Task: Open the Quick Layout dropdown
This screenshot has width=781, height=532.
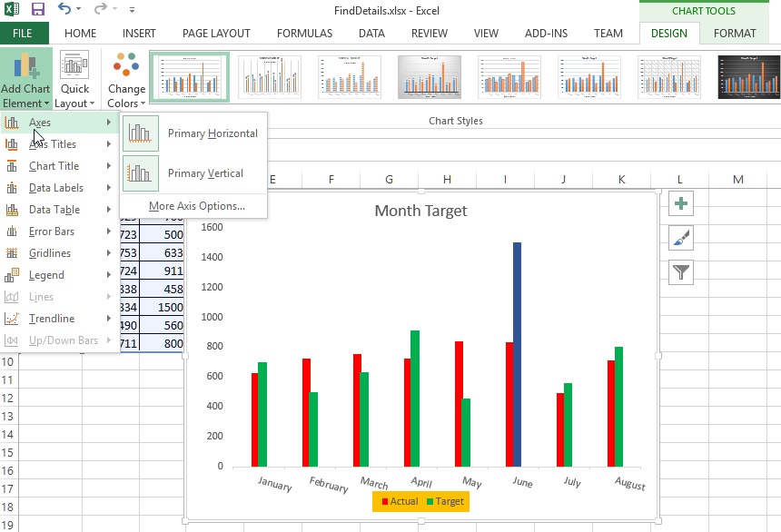Action: (x=74, y=80)
